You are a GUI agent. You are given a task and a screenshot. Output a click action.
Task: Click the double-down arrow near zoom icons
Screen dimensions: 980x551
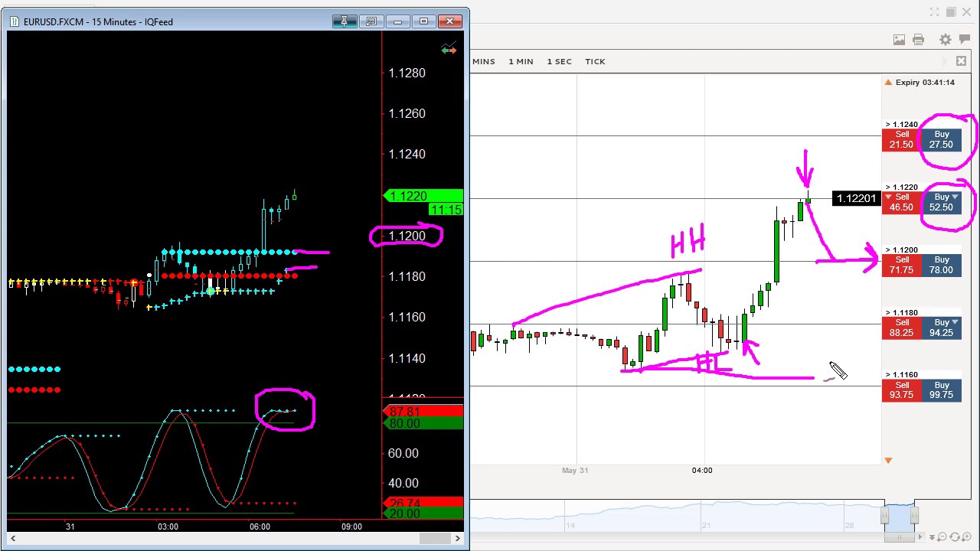click(931, 537)
